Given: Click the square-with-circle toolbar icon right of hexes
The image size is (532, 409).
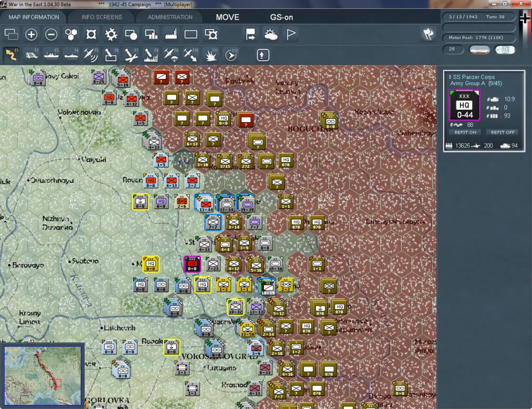Looking at the screenshot, I should coord(91,34).
